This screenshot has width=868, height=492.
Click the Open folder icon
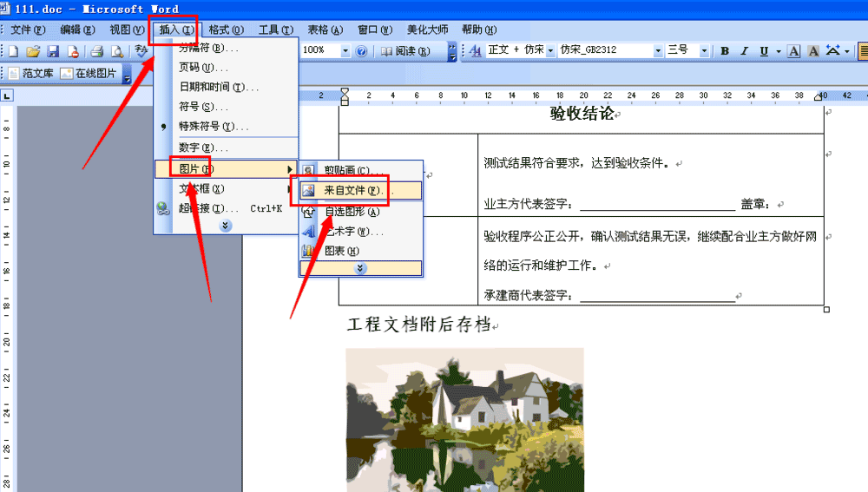(33, 51)
